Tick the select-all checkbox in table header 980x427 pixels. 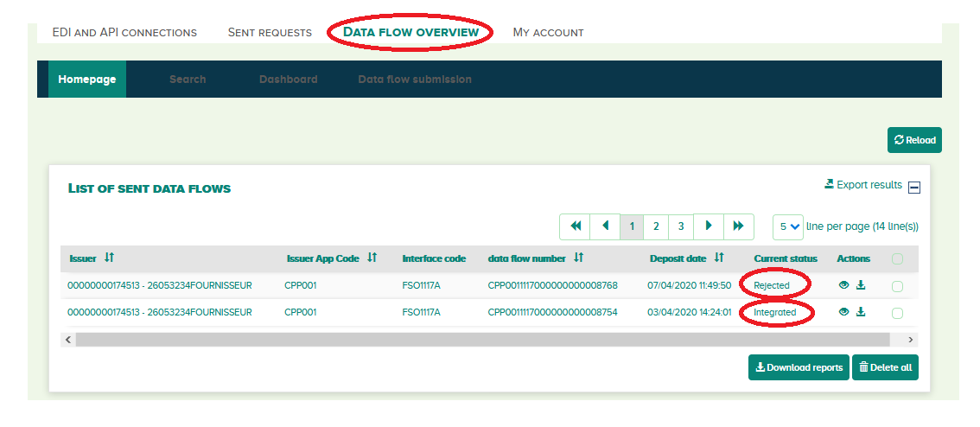click(x=897, y=258)
